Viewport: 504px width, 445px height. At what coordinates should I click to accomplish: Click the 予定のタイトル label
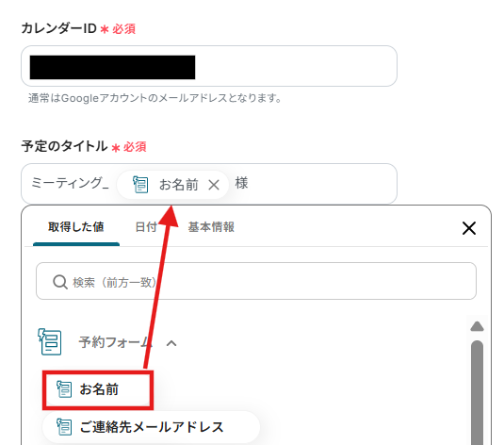64,146
